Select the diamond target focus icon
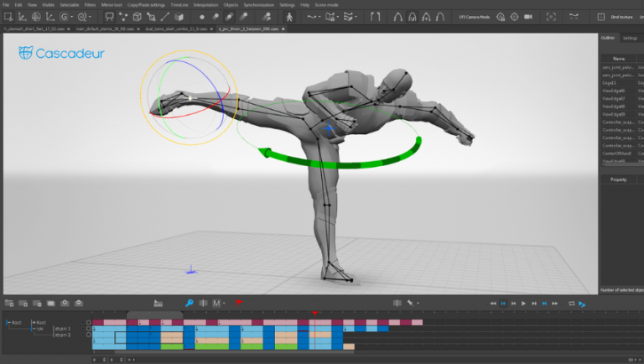644x364 pixels. pyautogui.click(x=514, y=17)
